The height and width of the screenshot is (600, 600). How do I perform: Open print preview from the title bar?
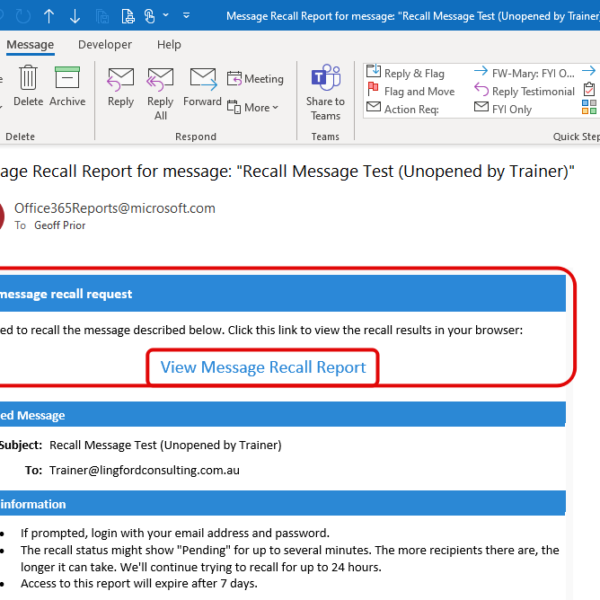coord(128,16)
